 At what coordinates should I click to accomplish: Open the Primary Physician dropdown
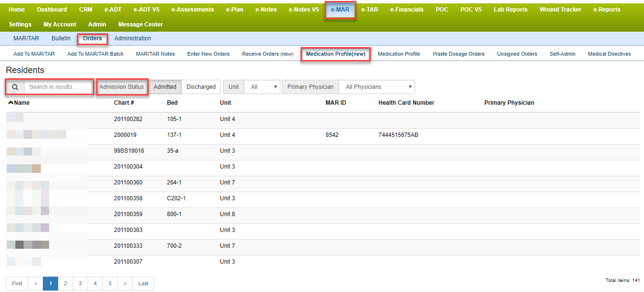point(377,87)
